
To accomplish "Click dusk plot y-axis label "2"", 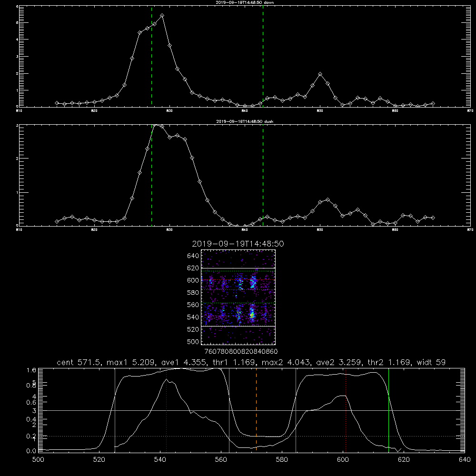I will click(17, 159).
